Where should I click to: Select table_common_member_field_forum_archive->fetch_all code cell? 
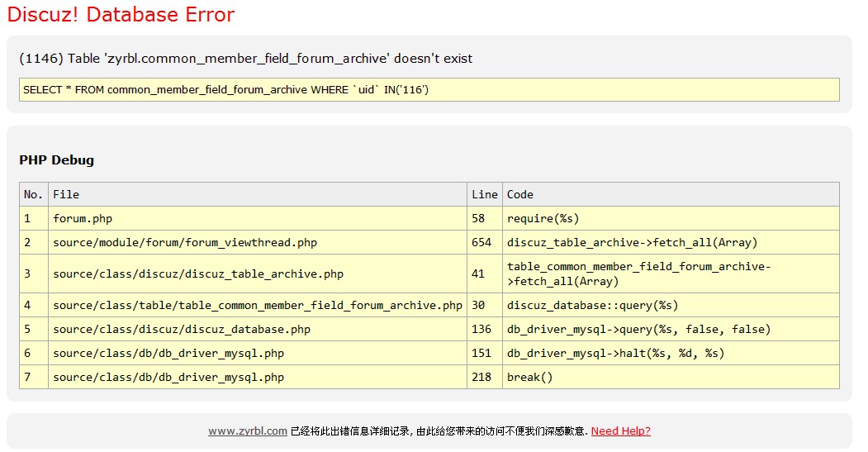tap(671, 274)
